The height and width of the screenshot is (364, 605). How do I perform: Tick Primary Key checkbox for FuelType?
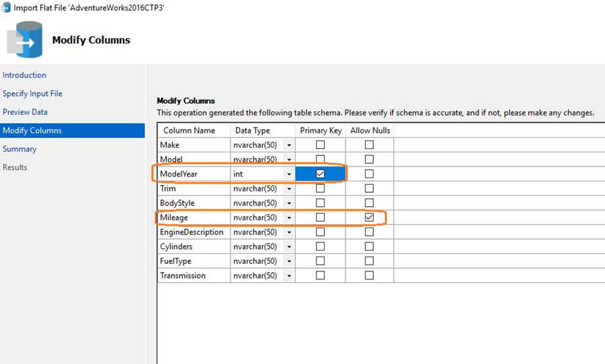pyautogui.click(x=320, y=261)
